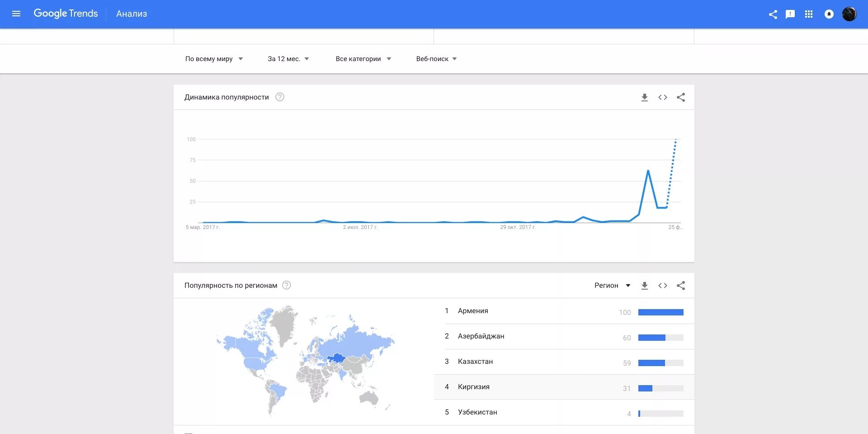This screenshot has height=434, width=868.
Task: Open the hamburger main menu
Action: (x=16, y=14)
